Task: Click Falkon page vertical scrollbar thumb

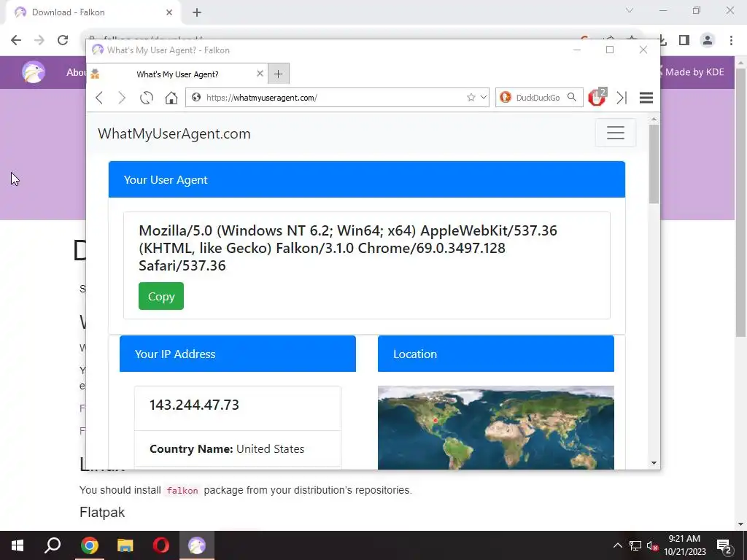Action: click(654, 164)
